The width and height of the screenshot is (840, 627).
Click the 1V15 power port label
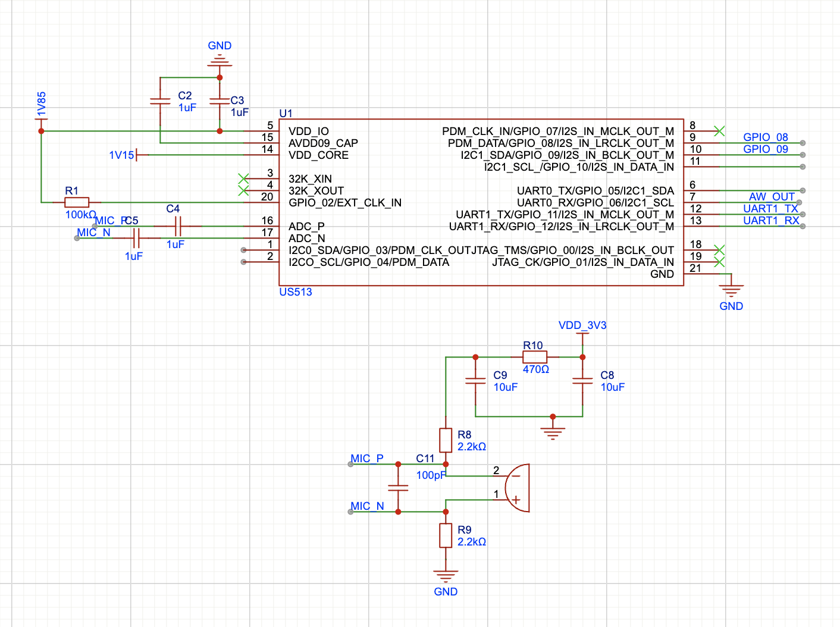[121, 155]
